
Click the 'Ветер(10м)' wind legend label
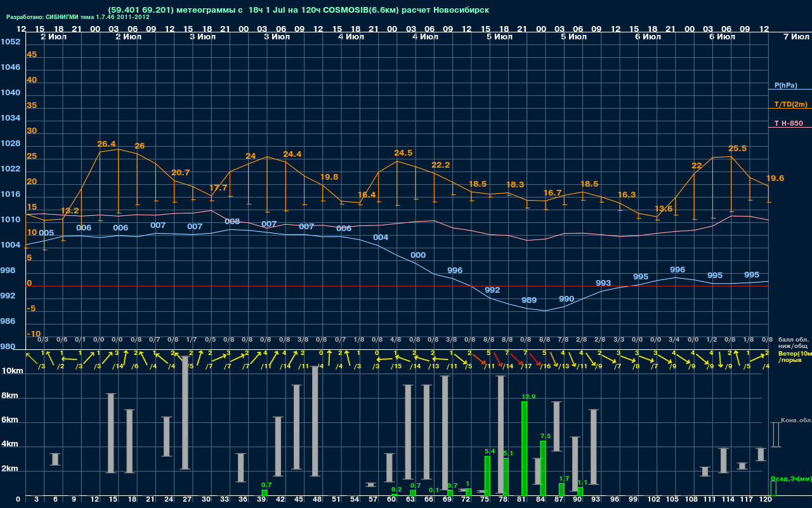(795, 353)
